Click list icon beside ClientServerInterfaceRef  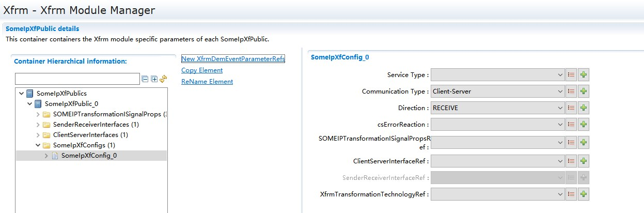[x=571, y=161]
